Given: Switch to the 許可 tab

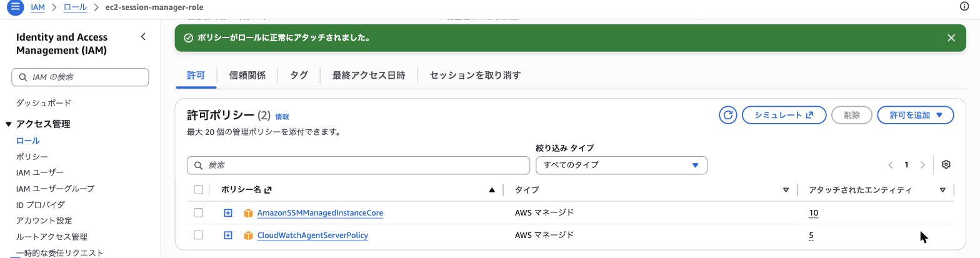Looking at the screenshot, I should 196,76.
